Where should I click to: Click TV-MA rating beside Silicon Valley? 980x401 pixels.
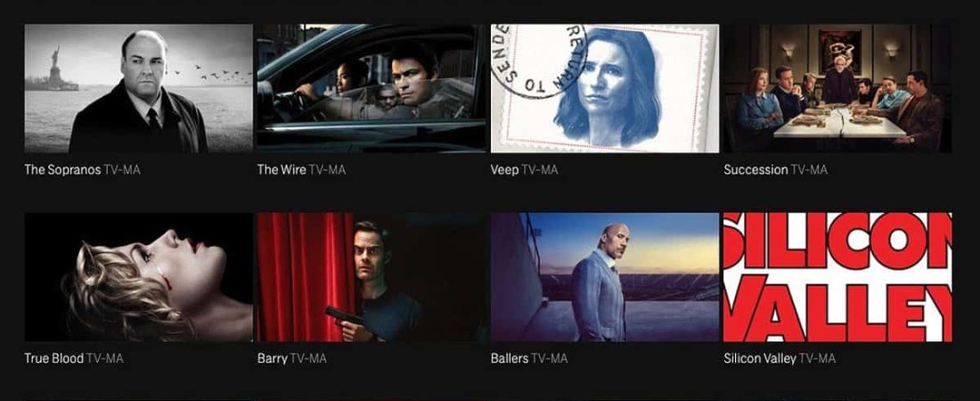coord(818,358)
